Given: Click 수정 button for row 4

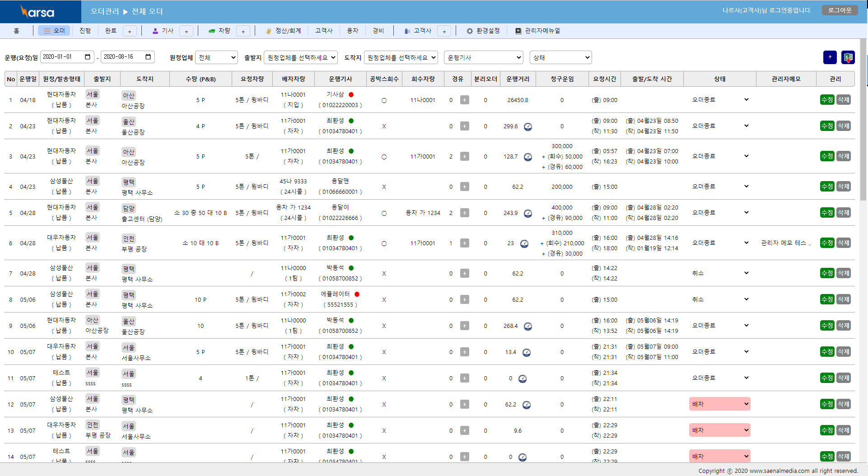Looking at the screenshot, I should pos(827,187).
